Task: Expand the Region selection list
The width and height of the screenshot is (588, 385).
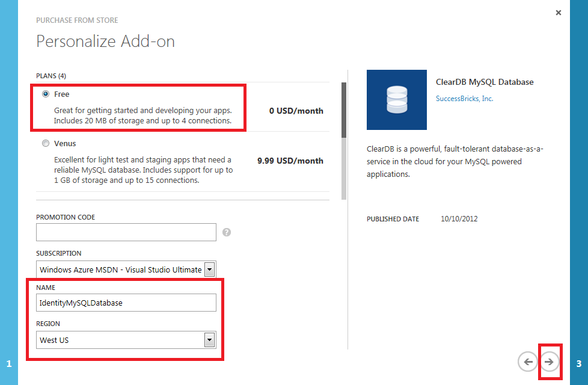Action: coord(209,339)
